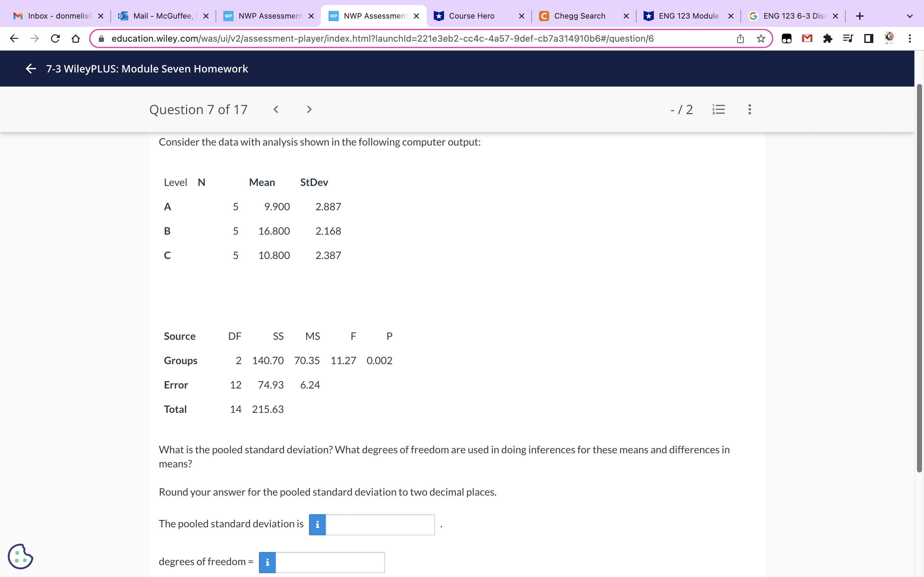Go to the next question chevron
Viewport: 924px width, 577px height.
point(309,110)
